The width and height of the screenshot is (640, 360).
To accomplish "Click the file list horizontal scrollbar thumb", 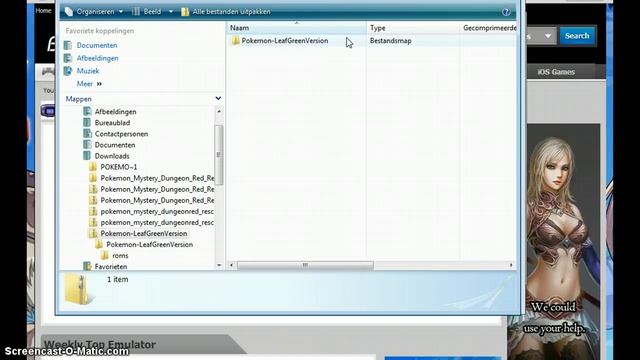I will tap(305, 265).
